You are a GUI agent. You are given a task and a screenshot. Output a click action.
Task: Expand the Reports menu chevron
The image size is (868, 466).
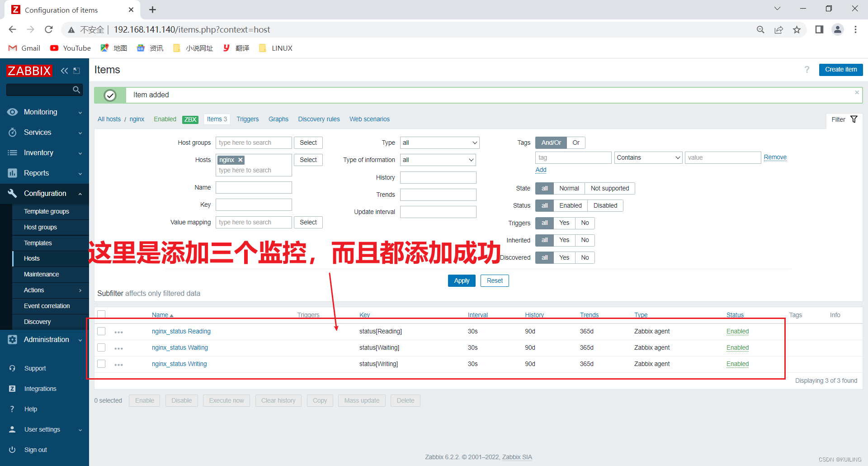[x=80, y=173]
